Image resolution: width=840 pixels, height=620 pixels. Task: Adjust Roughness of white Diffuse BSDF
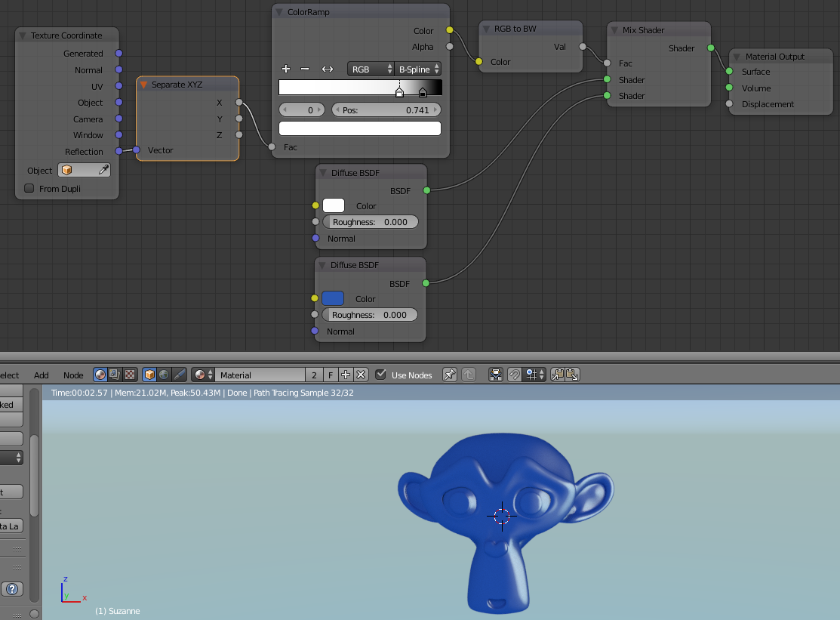pos(370,222)
